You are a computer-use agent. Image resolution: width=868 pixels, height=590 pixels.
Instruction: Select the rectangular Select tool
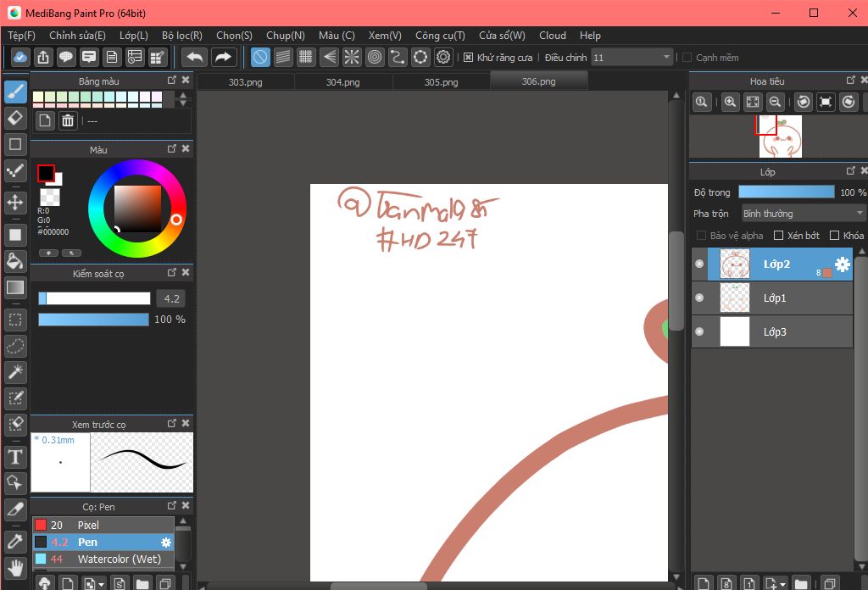15,320
